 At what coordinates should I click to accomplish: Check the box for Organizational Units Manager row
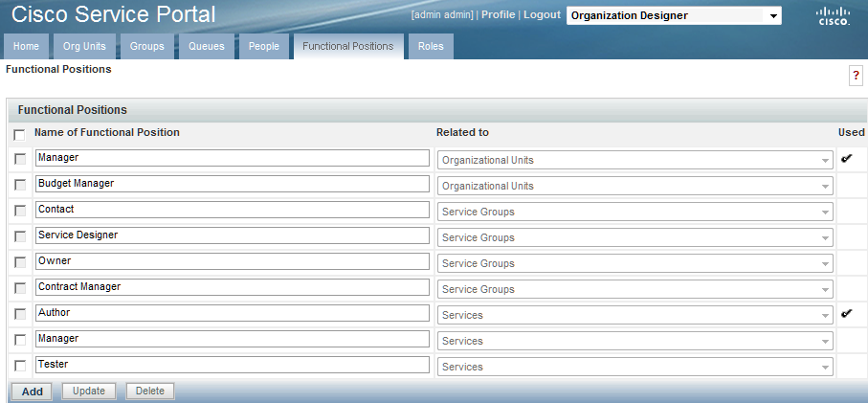point(20,159)
